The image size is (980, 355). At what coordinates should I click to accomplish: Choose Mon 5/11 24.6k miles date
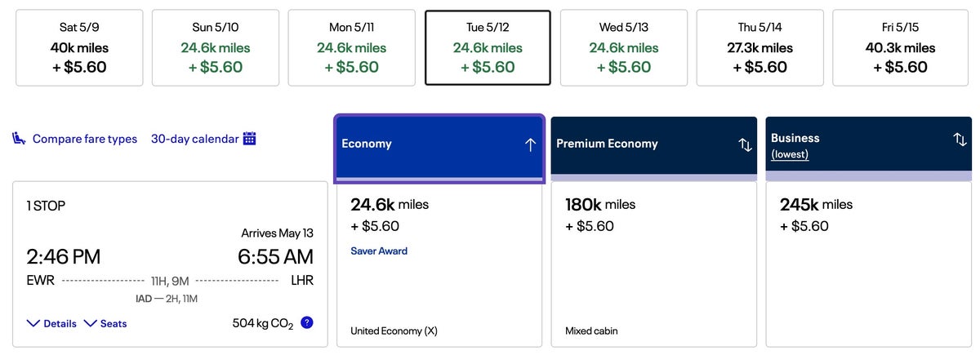pyautogui.click(x=351, y=47)
